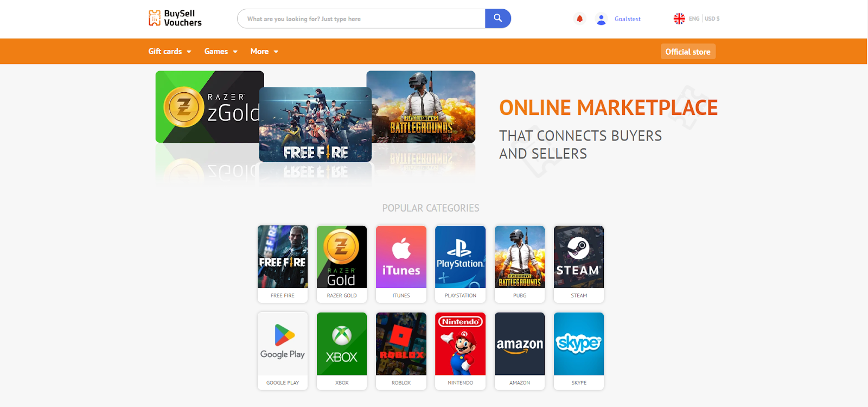Open the iTunes category tile

[x=401, y=264]
